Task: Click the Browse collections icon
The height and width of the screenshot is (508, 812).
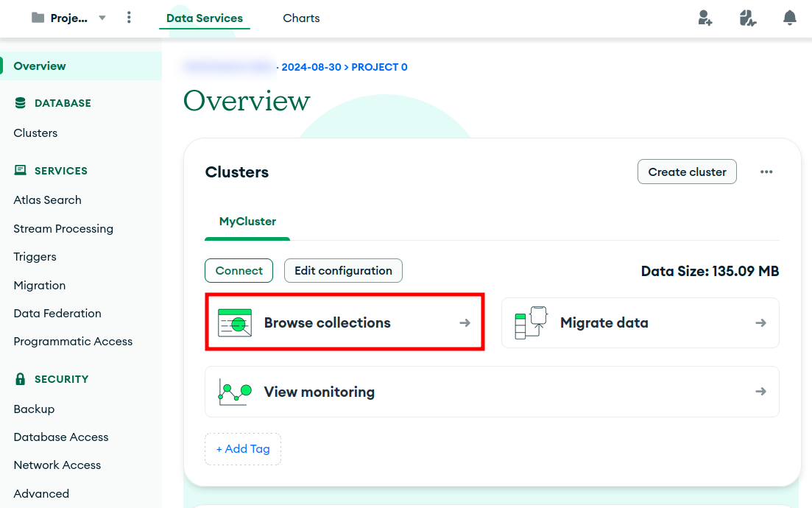Action: point(235,323)
